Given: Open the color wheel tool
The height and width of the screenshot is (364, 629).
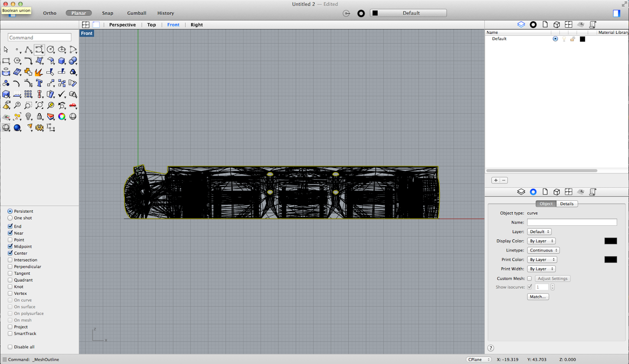Looking at the screenshot, I should 62,116.
